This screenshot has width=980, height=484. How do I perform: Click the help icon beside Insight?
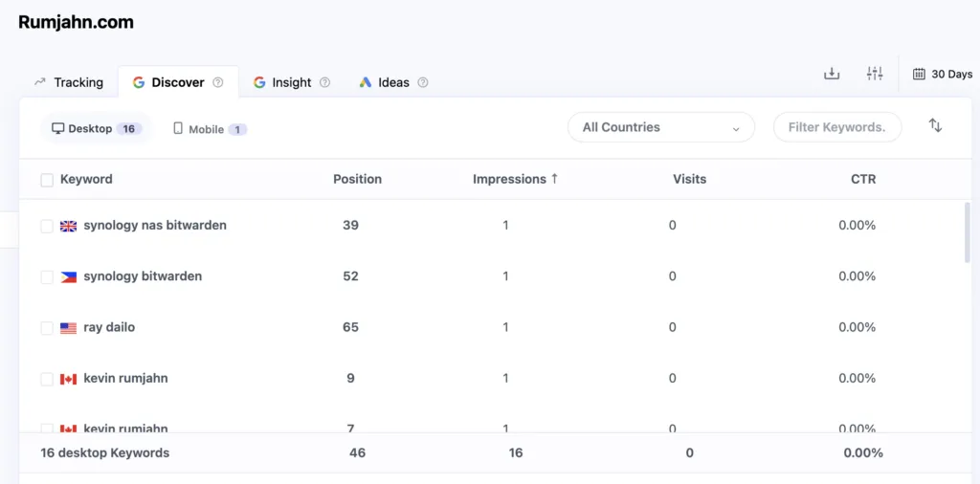(324, 82)
